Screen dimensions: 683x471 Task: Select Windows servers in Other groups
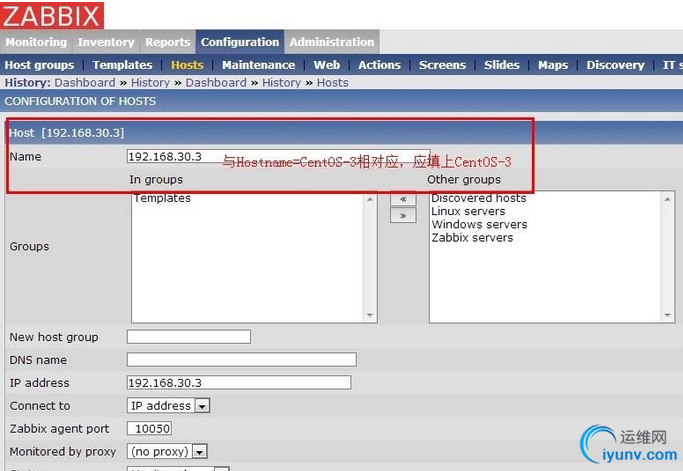click(x=479, y=224)
